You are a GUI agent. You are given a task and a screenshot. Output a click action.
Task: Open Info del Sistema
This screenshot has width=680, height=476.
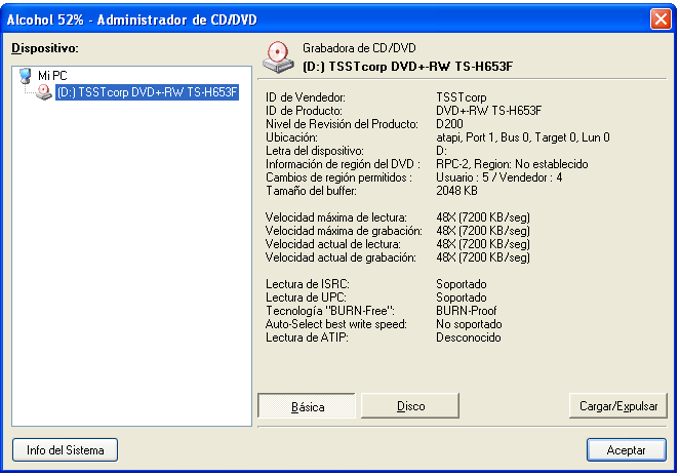pyautogui.click(x=65, y=450)
